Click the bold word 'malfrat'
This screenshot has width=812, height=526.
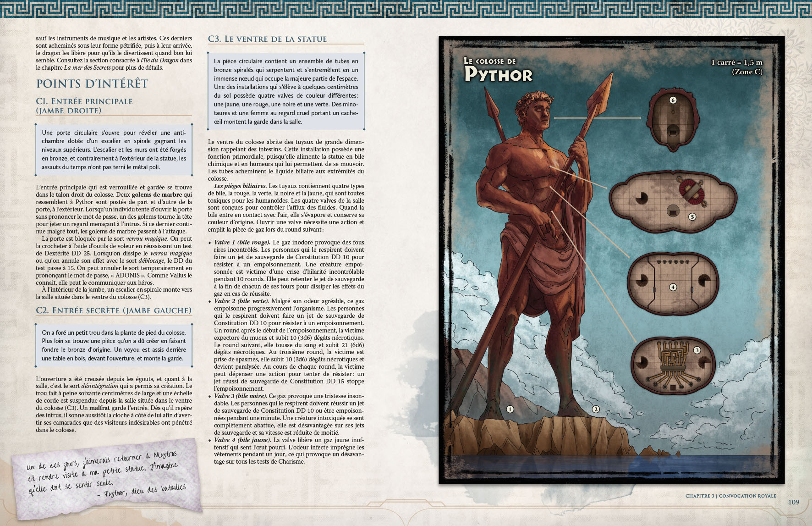click(100, 408)
